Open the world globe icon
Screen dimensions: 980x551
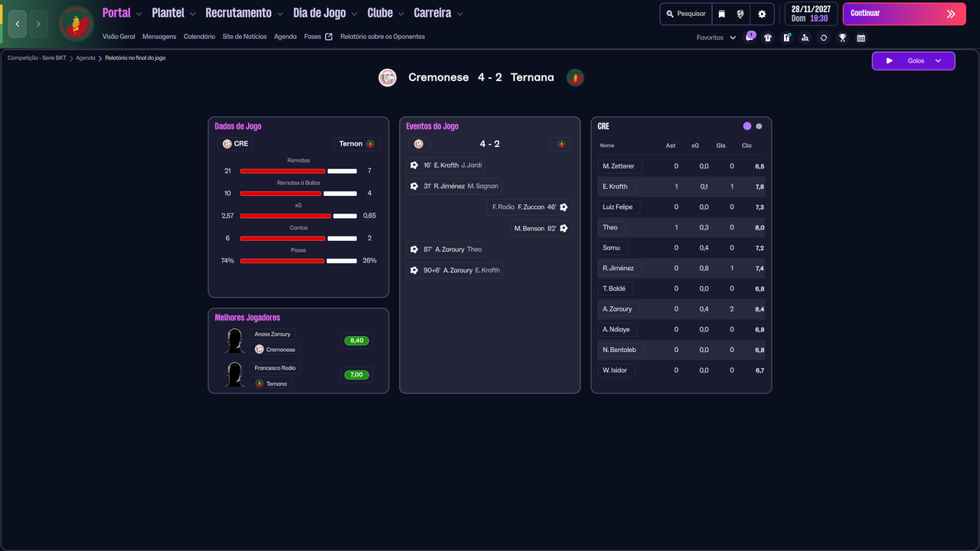(x=740, y=14)
